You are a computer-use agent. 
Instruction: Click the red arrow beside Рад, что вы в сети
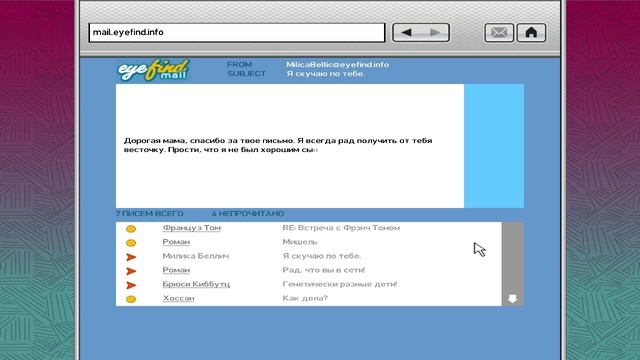coord(131,271)
